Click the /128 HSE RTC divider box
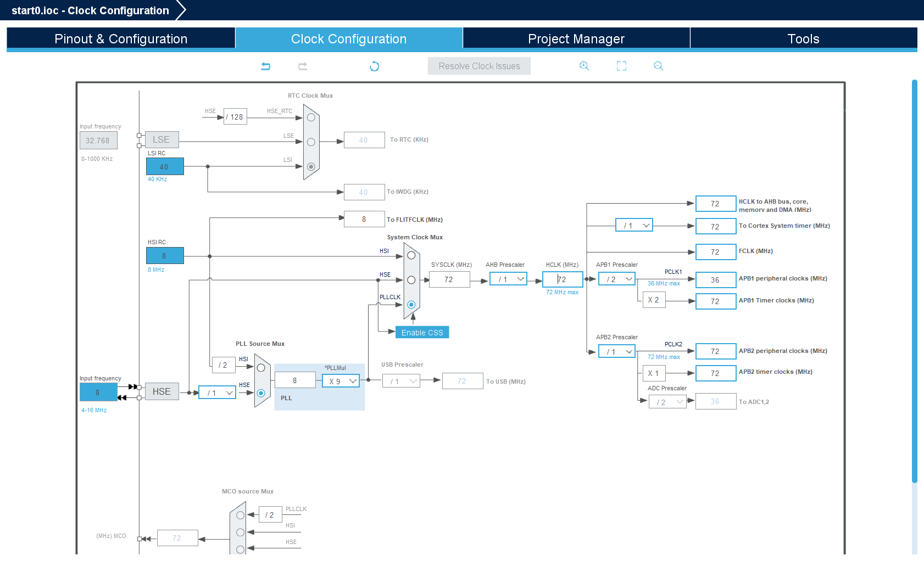This screenshot has width=924, height=561. tap(235, 116)
